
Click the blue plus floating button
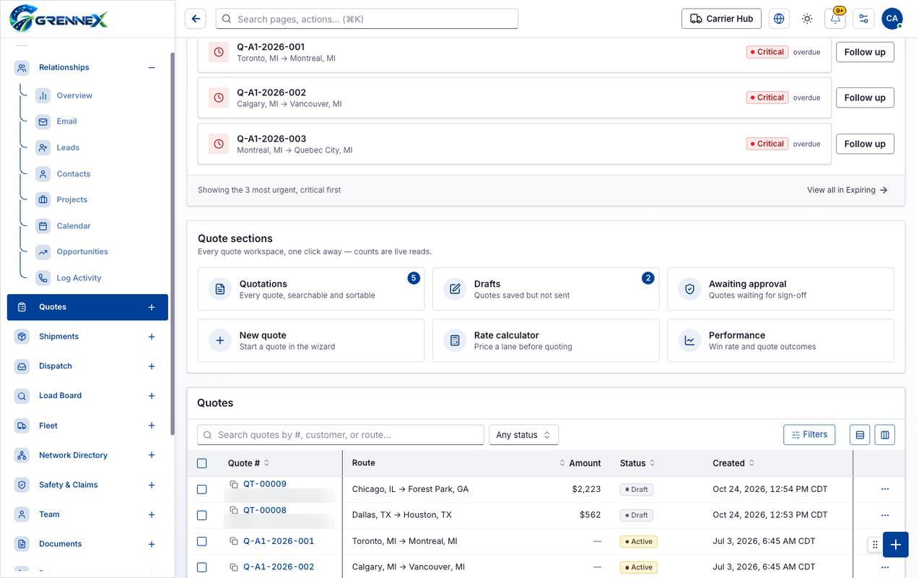coord(896,545)
